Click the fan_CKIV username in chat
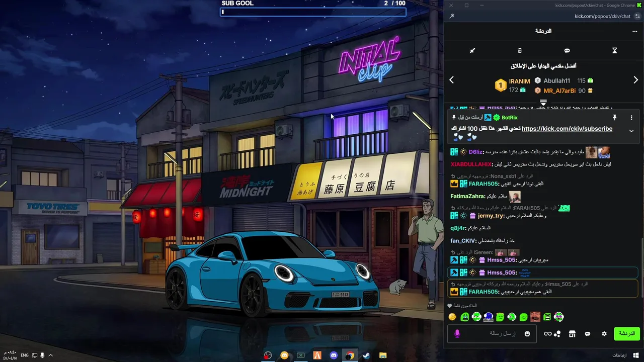The height and width of the screenshot is (362, 644). (x=463, y=241)
